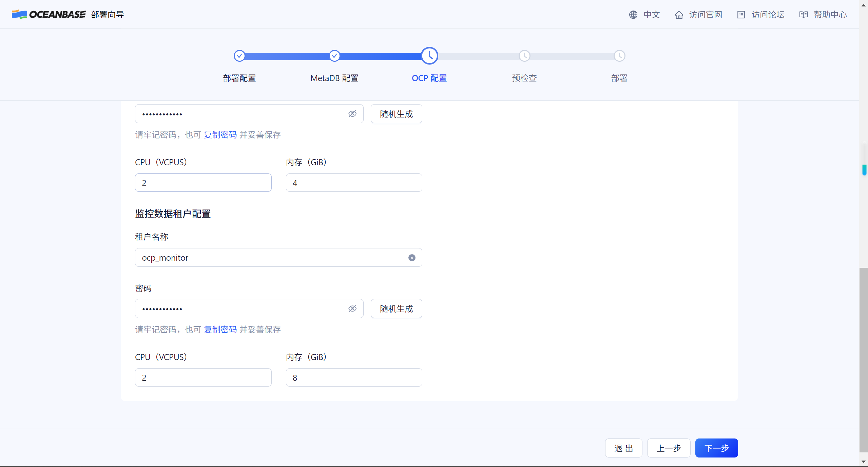Click 上一步 to go back
The height and width of the screenshot is (467, 868).
click(x=669, y=448)
